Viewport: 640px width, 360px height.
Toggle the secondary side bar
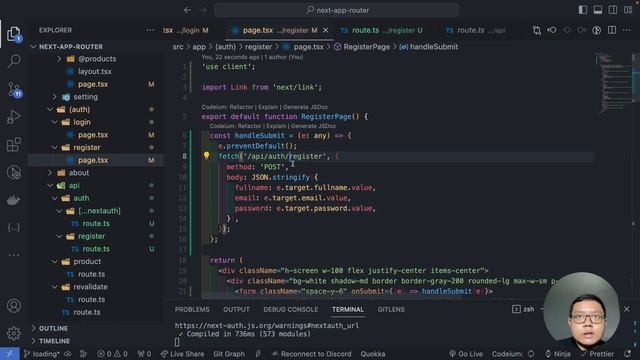[613, 10]
